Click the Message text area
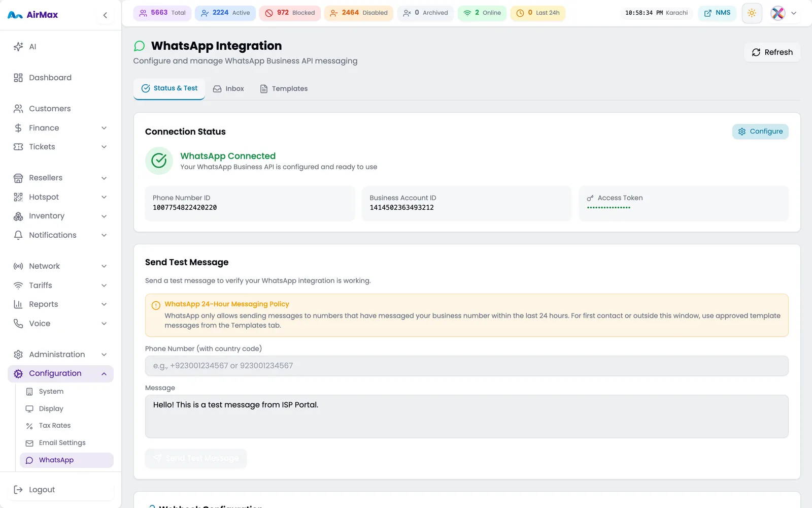 point(466,417)
